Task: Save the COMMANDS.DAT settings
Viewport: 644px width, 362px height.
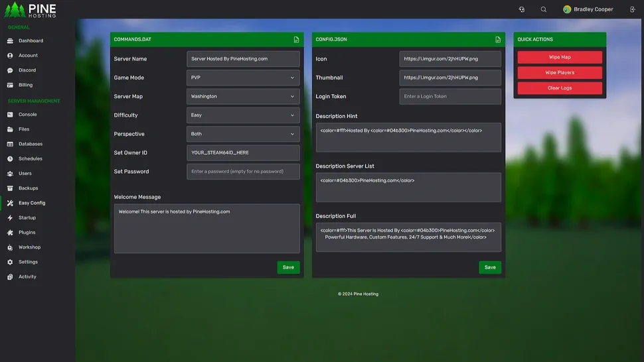Action: click(x=288, y=267)
